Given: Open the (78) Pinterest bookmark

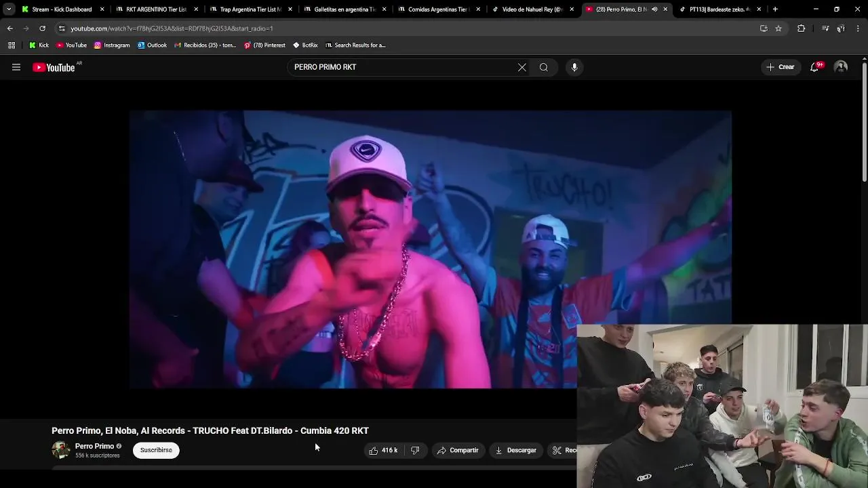Looking at the screenshot, I should pos(264,45).
